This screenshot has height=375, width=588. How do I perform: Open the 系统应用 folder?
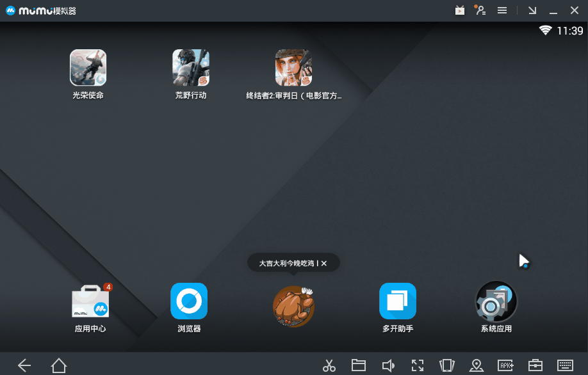(496, 301)
